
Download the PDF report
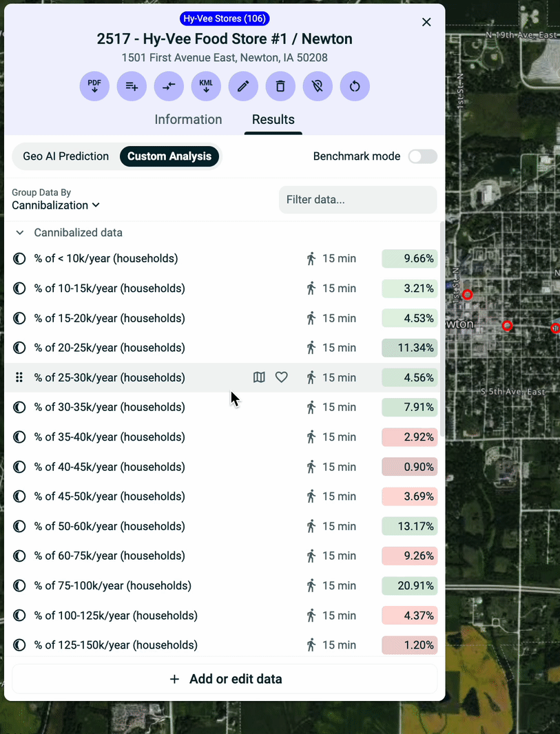click(94, 86)
